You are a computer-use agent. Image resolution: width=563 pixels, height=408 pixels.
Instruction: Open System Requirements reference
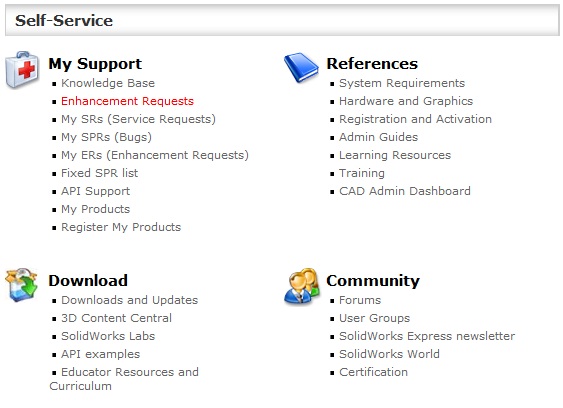(x=402, y=83)
